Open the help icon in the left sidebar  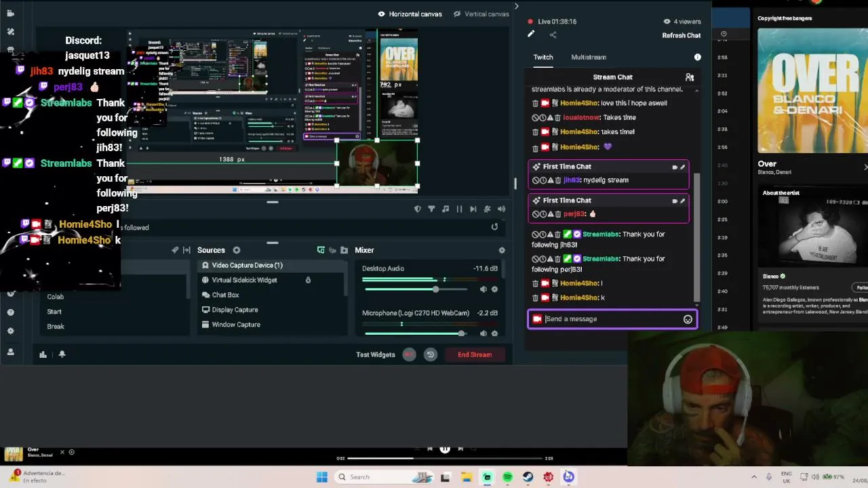[10, 312]
